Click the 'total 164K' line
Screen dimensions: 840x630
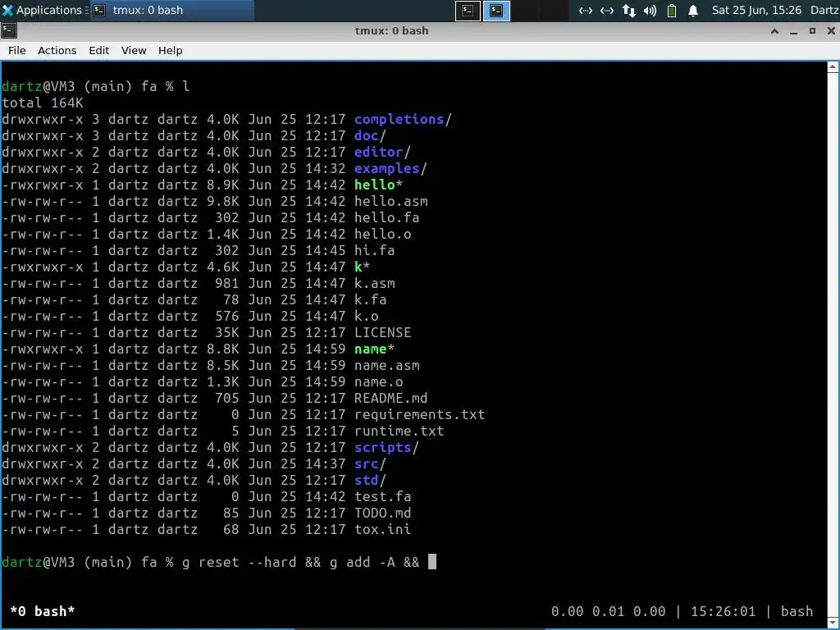click(x=43, y=103)
